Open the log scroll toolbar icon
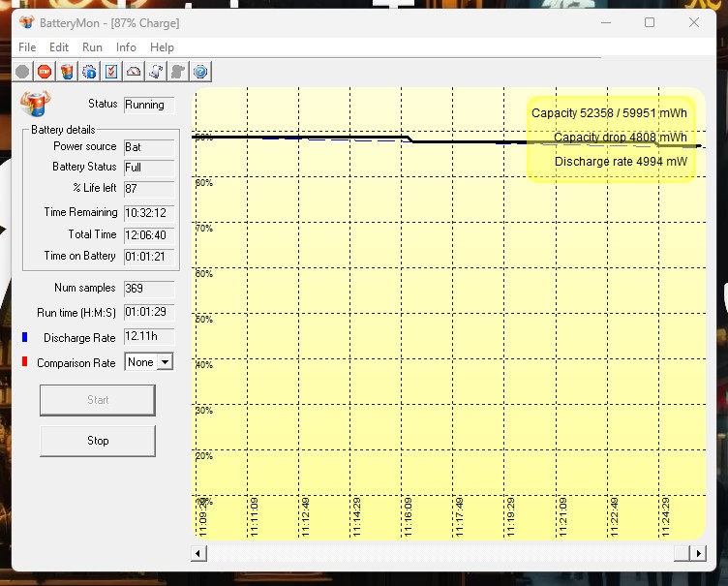728x586 pixels. [x=156, y=72]
